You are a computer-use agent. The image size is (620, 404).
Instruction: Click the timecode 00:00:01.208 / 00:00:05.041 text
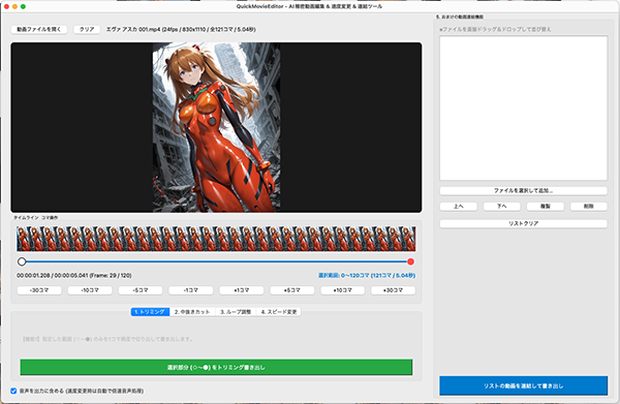(74, 276)
